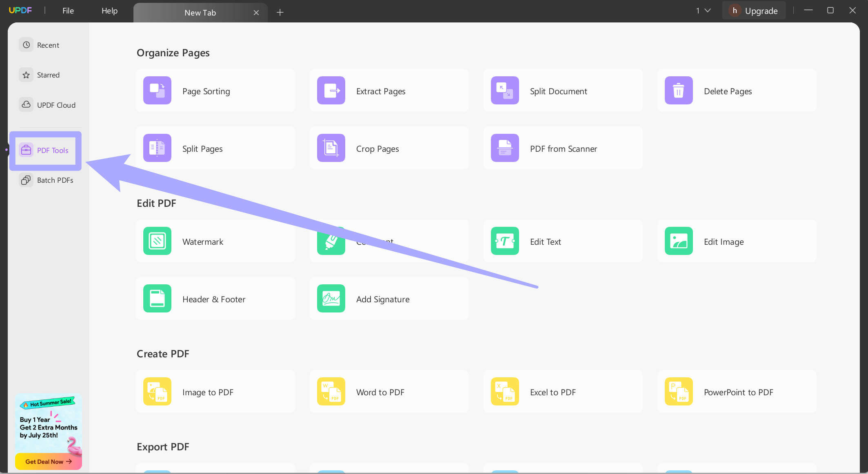Click the Extract Pages icon

pyautogui.click(x=331, y=90)
